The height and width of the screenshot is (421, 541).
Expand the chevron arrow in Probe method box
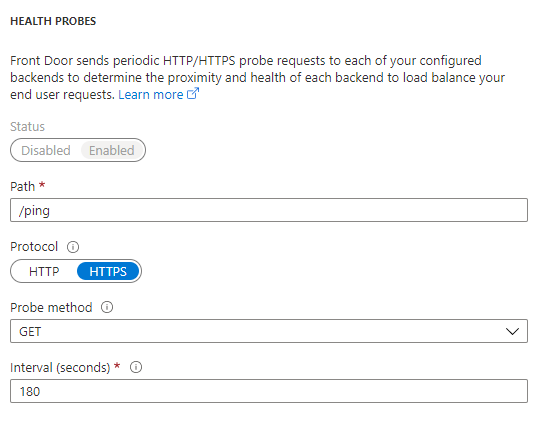[512, 331]
